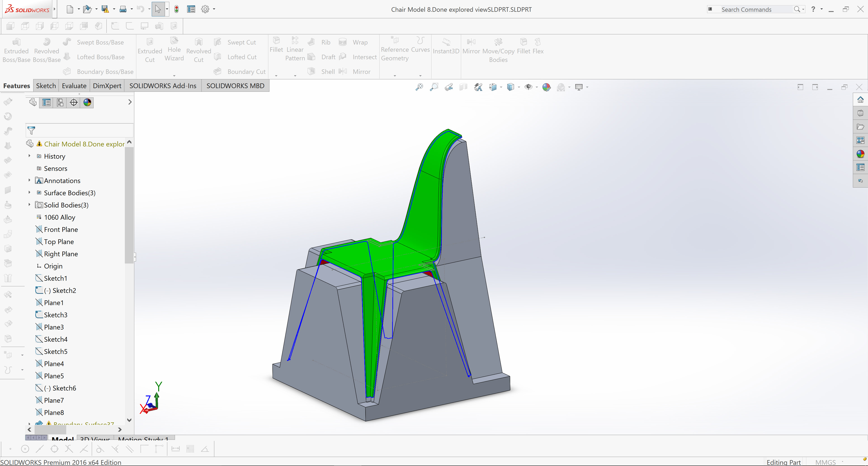
Task: Switch to the DimXpert tab
Action: [x=107, y=86]
